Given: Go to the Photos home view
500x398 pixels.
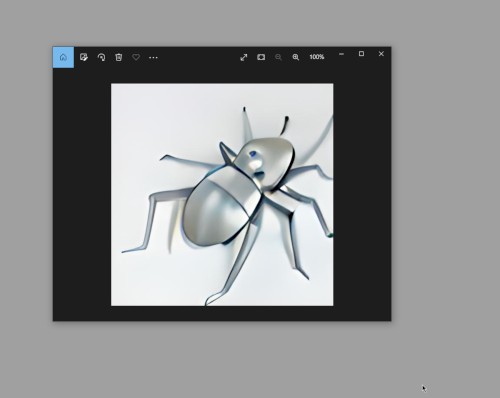Looking at the screenshot, I should tap(63, 57).
